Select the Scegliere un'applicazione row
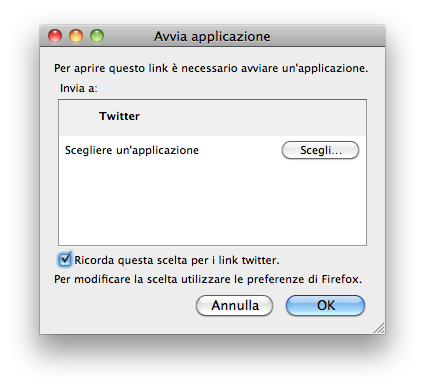 tap(212, 150)
